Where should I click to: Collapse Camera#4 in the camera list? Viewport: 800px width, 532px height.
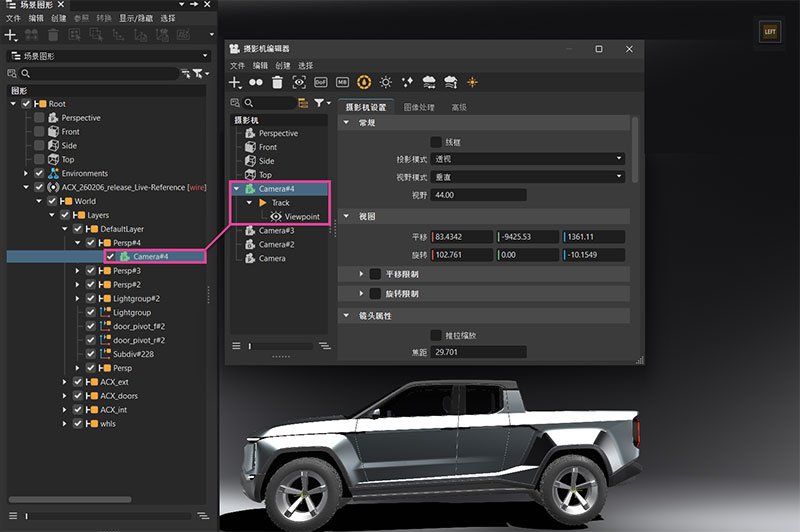tap(236, 189)
